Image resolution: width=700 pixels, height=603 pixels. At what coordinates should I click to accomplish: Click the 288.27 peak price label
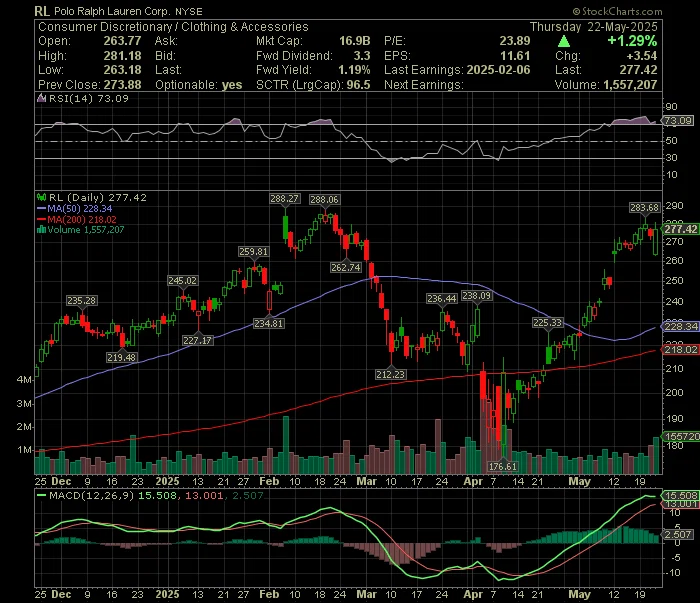point(284,199)
